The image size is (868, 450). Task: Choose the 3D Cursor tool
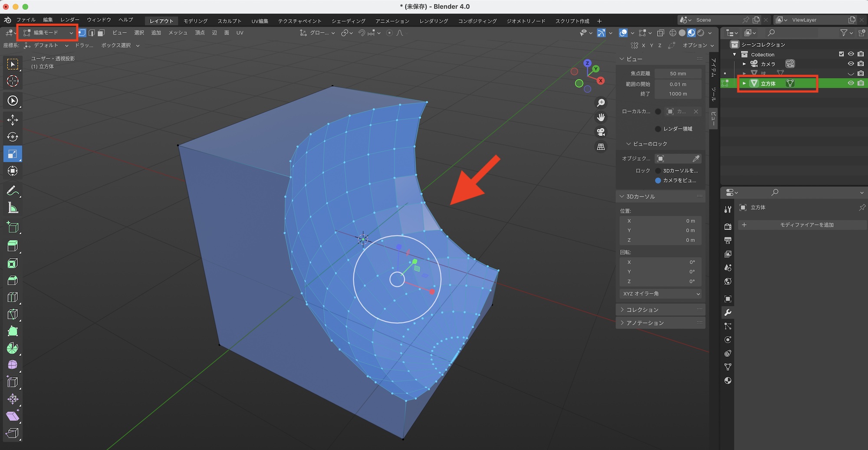coord(13,81)
